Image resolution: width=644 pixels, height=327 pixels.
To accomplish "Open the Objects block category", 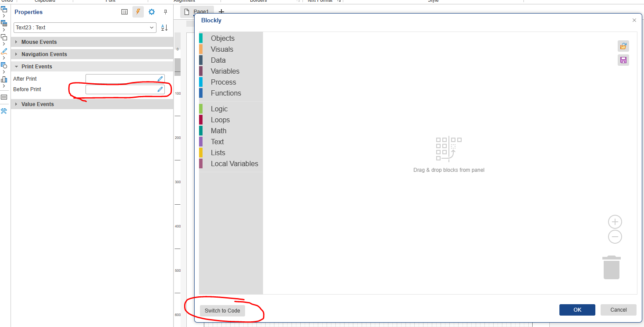I will click(231, 38).
